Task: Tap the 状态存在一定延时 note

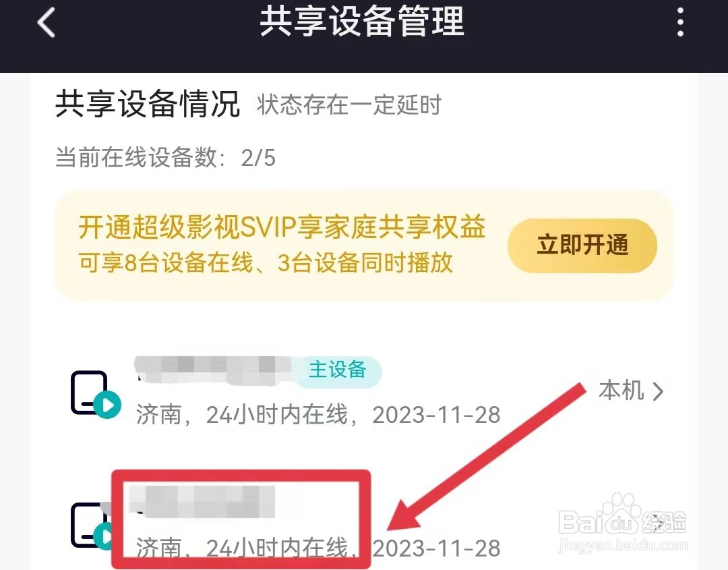Action: pyautogui.click(x=349, y=104)
